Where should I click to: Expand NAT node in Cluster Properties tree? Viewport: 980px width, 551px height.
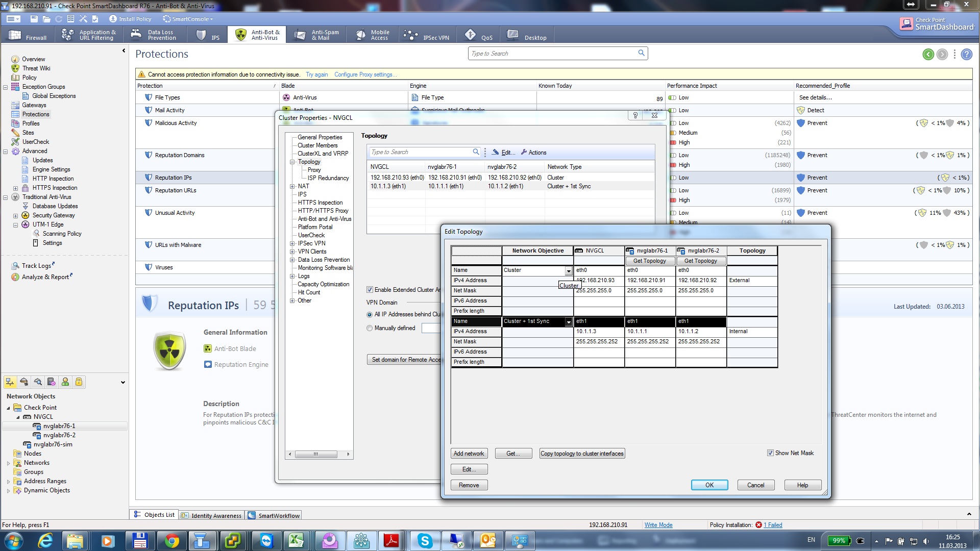coord(292,187)
